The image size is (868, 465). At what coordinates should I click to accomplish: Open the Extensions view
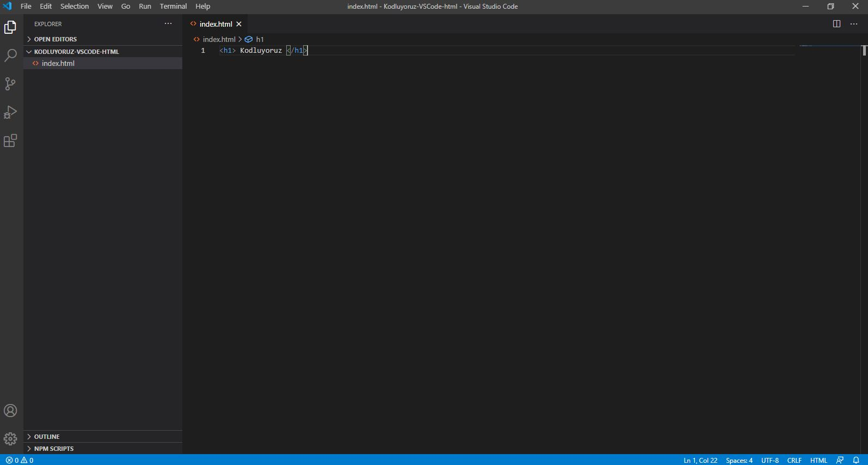pyautogui.click(x=10, y=141)
